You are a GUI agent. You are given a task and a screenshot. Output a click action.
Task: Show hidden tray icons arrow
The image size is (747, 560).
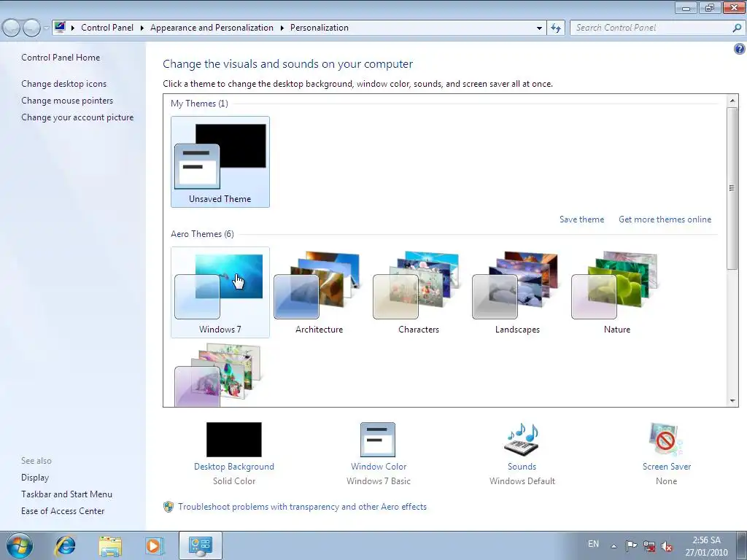[614, 546]
